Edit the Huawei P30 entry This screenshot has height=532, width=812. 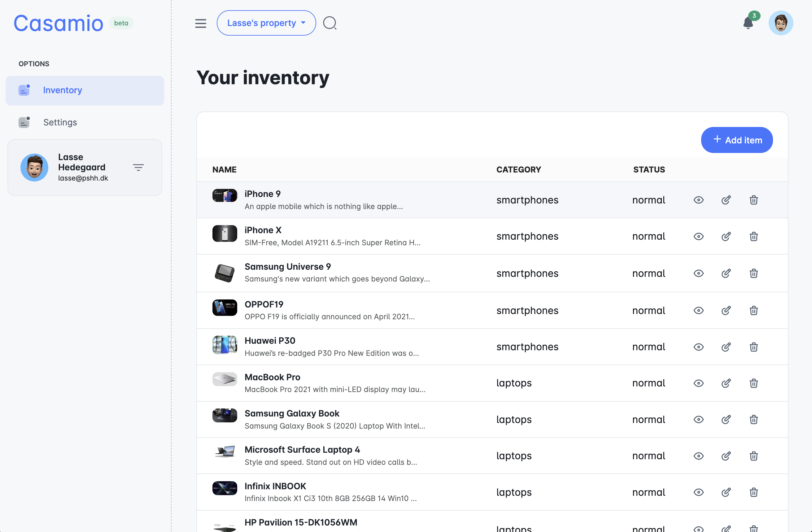(726, 347)
